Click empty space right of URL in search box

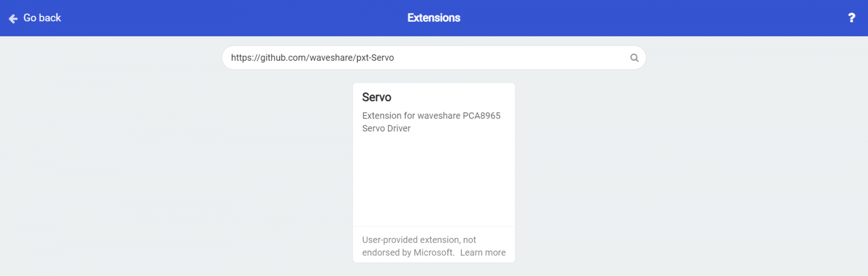510,58
